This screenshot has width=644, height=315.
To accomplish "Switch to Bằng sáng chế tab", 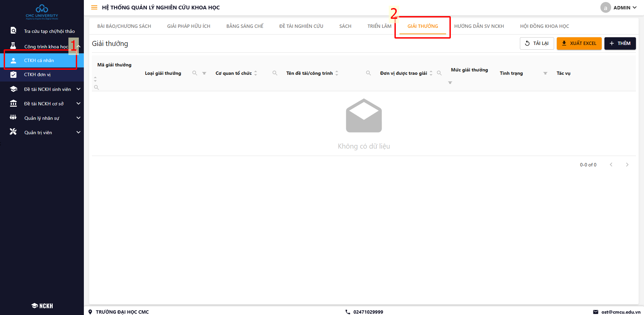I will (245, 26).
